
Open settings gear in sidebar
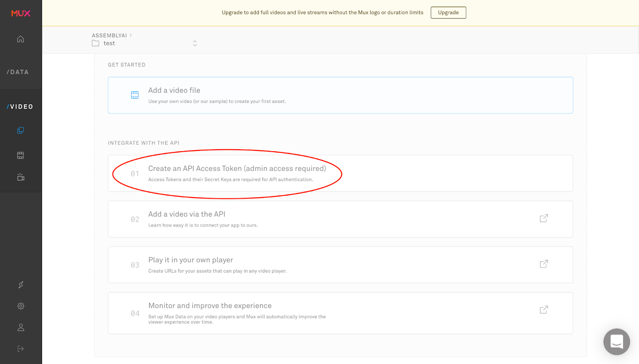pos(21,306)
